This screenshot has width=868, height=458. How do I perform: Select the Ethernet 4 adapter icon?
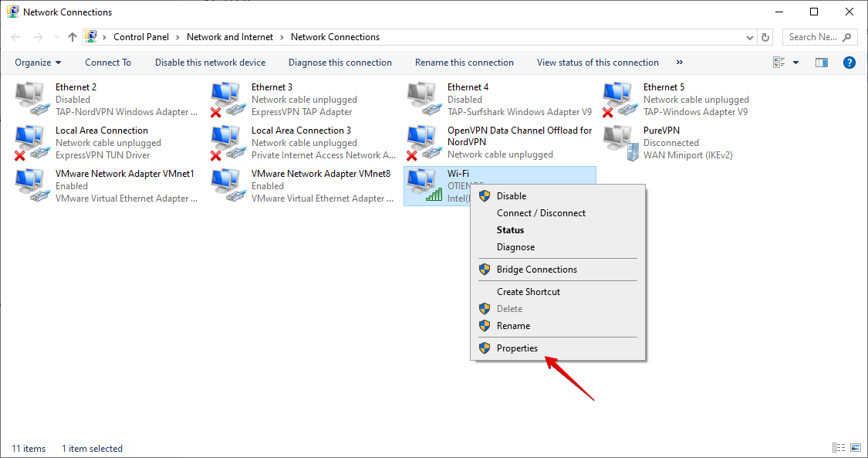tap(424, 99)
